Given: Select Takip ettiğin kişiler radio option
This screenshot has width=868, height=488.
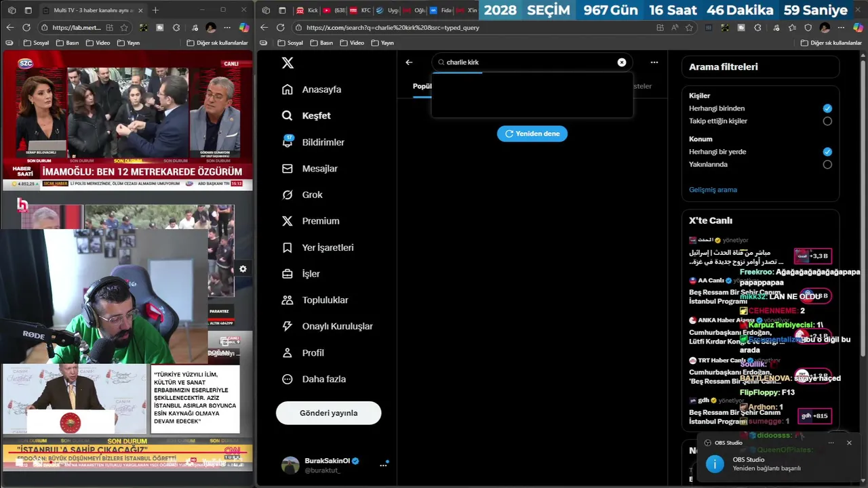Looking at the screenshot, I should click(x=827, y=121).
